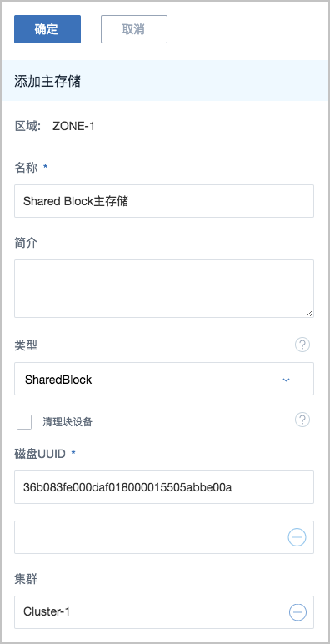Click the 名称 field containing Shared Block主存储

[x=164, y=201]
